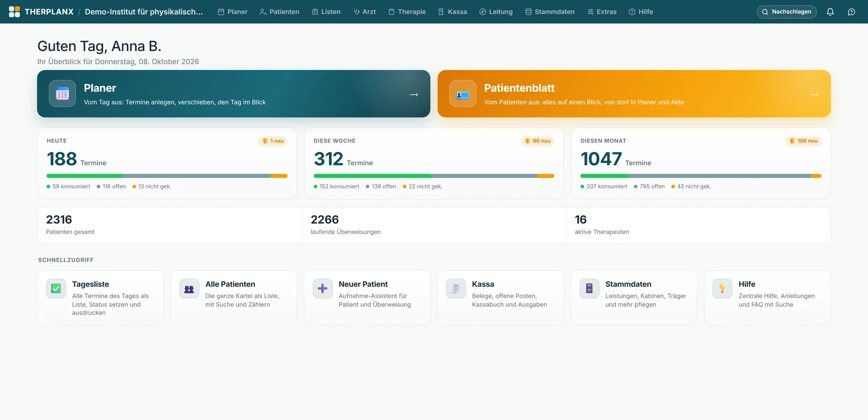Click the 2266 laufende Überweisungen stat
The width and height of the screenshot is (868, 420).
click(x=434, y=225)
